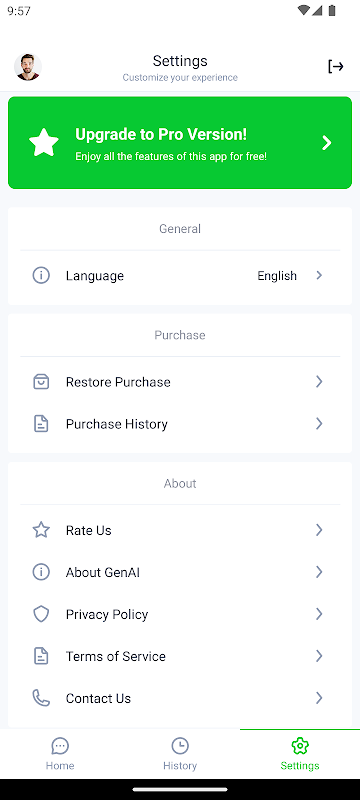Expand the Language row chevron
The image size is (360, 800).
(319, 276)
